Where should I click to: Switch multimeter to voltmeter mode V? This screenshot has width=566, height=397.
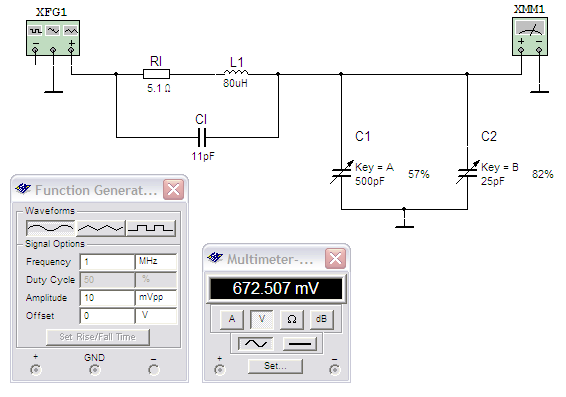pyautogui.click(x=262, y=319)
